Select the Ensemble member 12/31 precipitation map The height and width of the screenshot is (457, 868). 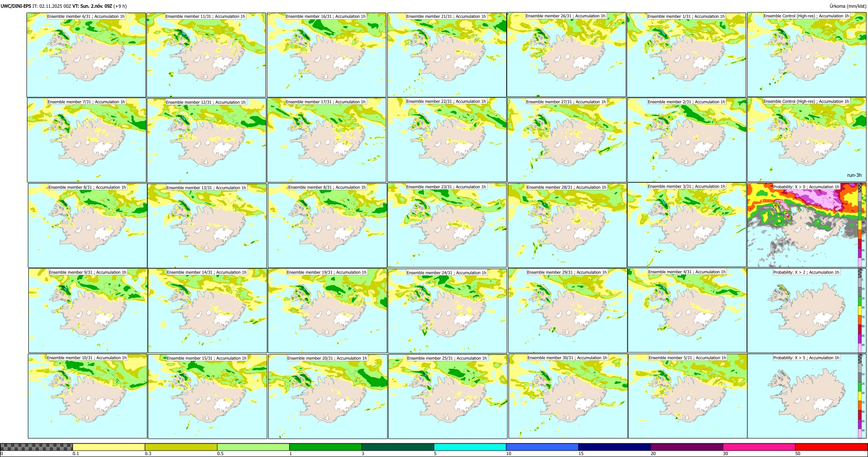(x=206, y=140)
